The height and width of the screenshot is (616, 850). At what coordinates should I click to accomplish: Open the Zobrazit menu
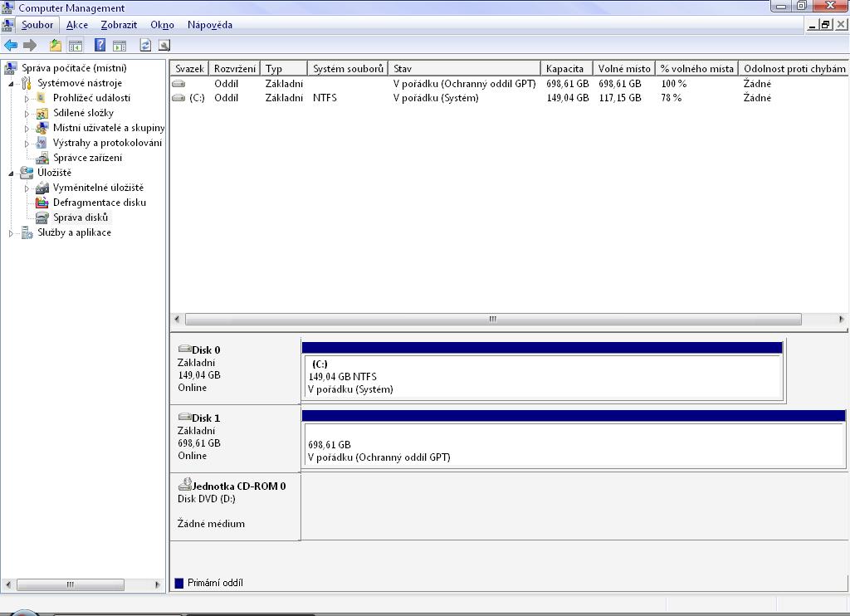pos(119,25)
